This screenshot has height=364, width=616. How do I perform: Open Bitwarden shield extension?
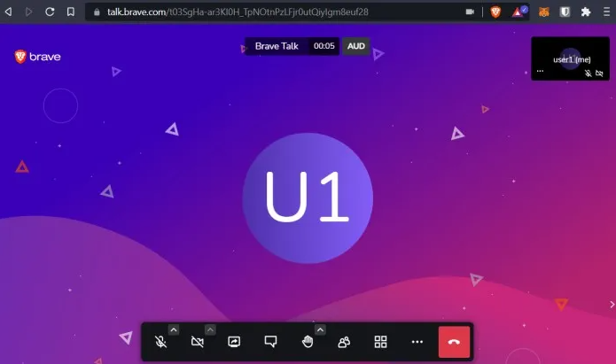pyautogui.click(x=565, y=12)
